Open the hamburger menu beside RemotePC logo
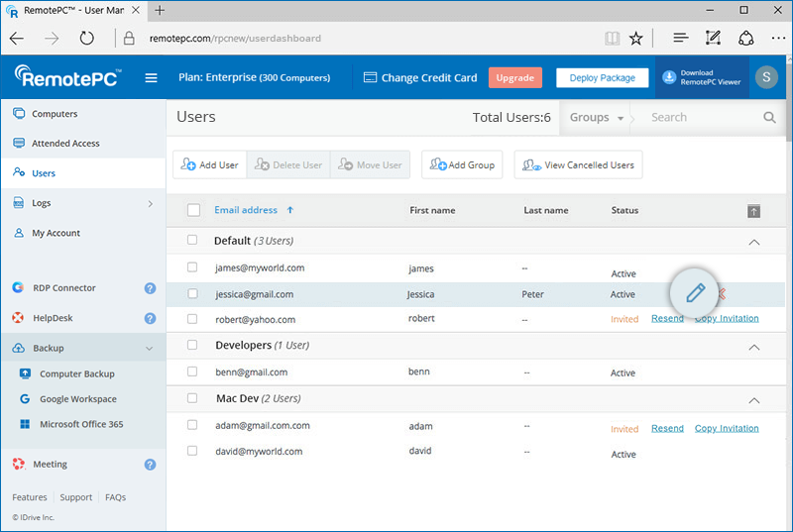The width and height of the screenshot is (793, 532). 151,78
